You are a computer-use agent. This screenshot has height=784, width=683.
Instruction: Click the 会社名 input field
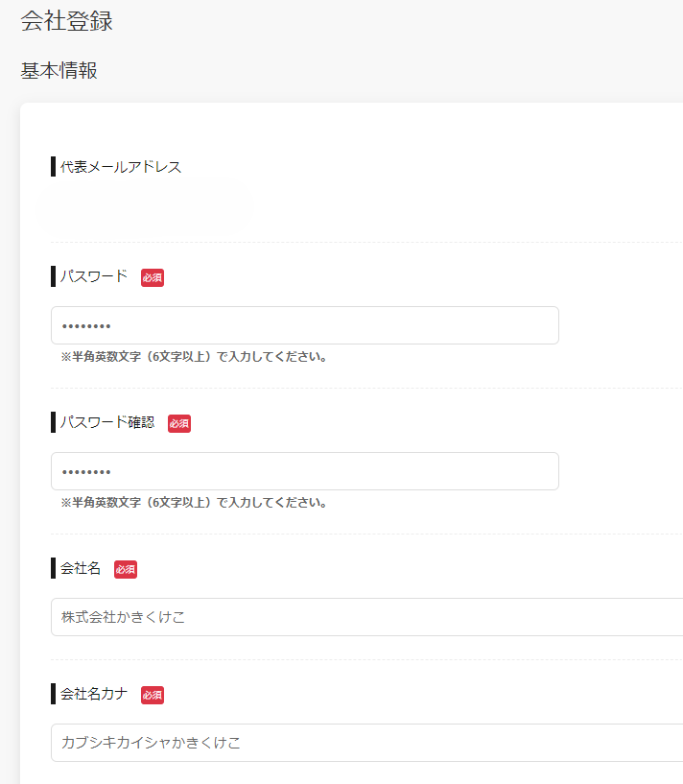(x=367, y=617)
